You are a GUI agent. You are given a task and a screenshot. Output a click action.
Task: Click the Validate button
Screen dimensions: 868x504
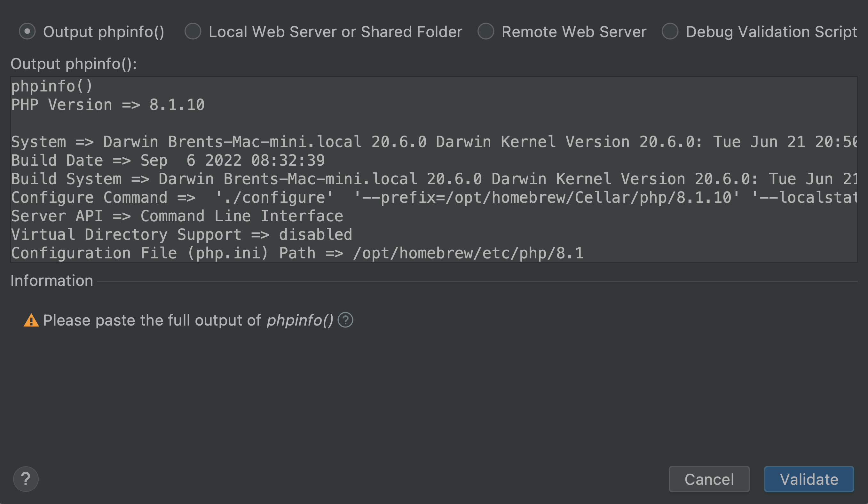tap(809, 479)
